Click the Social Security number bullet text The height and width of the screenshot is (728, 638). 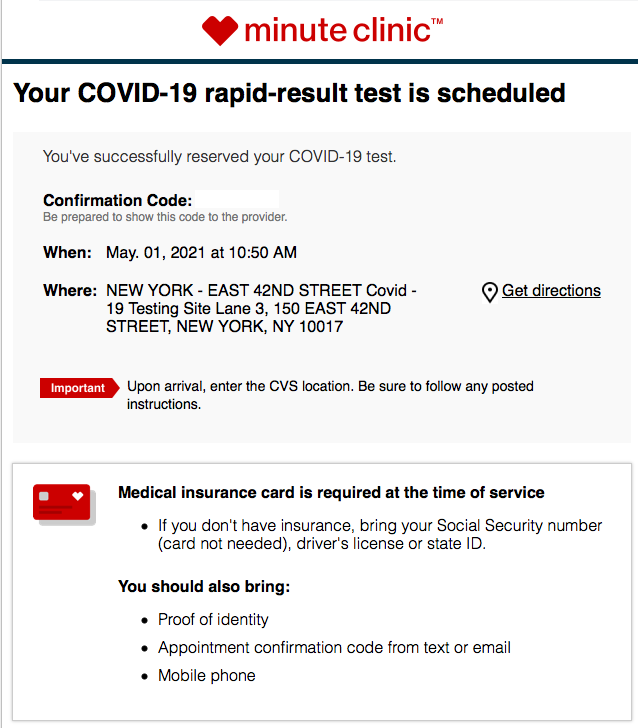tap(380, 534)
